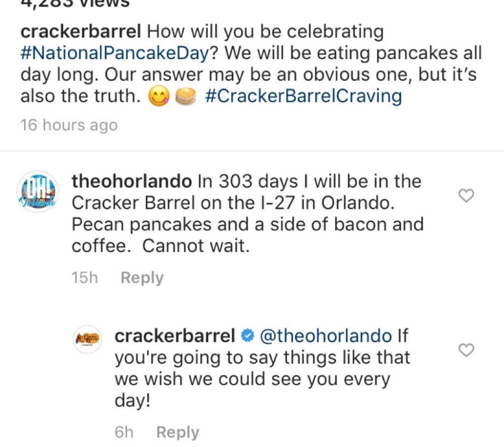Tap the 15h comment timestamp
This screenshot has height=447, width=504.
(84, 278)
